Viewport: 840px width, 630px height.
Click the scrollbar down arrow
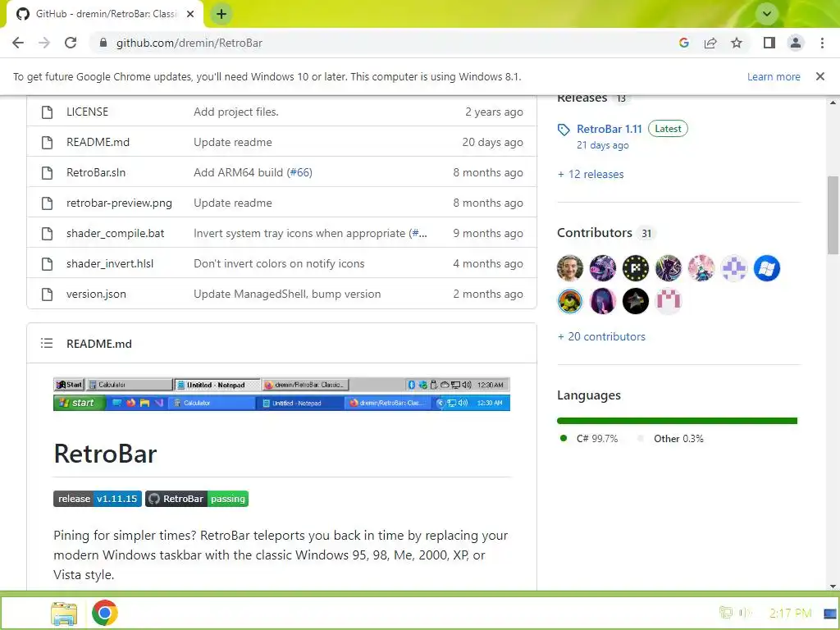833,586
